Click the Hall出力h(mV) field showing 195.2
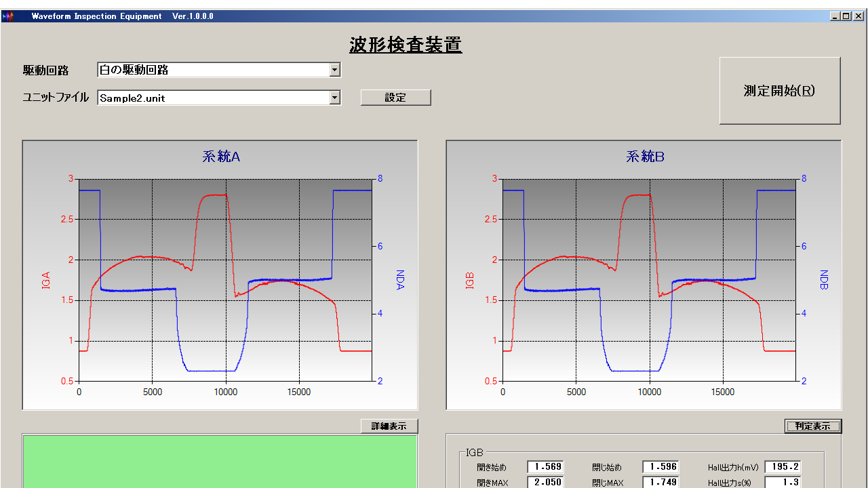 point(783,467)
